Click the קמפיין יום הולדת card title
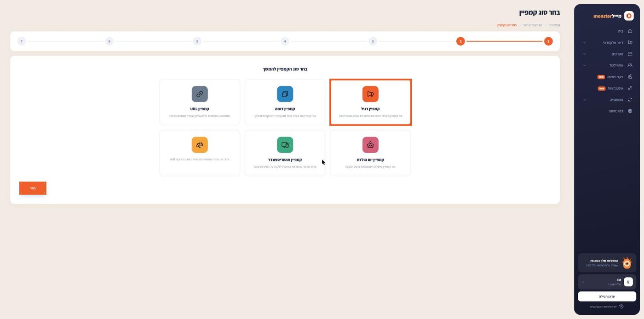644x319 pixels. coord(370,160)
